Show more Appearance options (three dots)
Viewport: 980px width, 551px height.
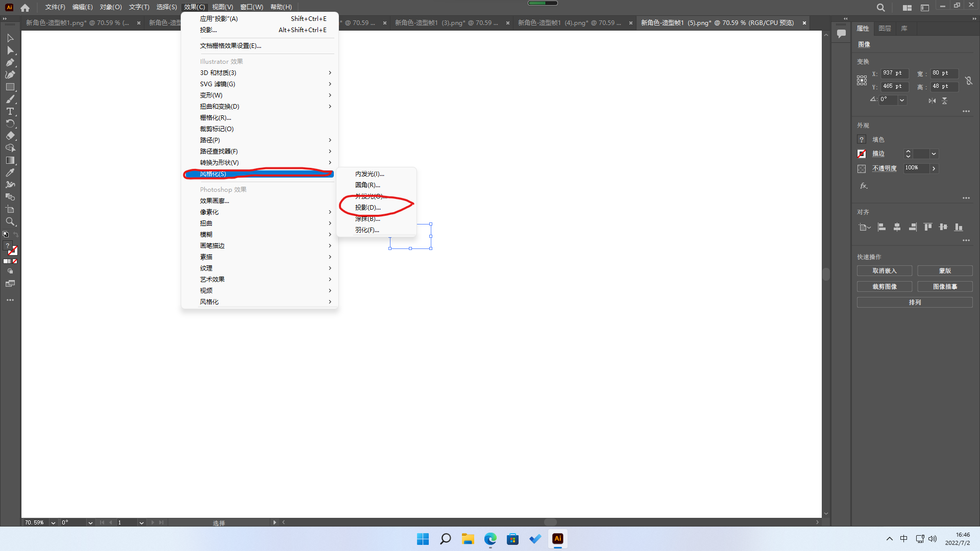[x=966, y=198]
